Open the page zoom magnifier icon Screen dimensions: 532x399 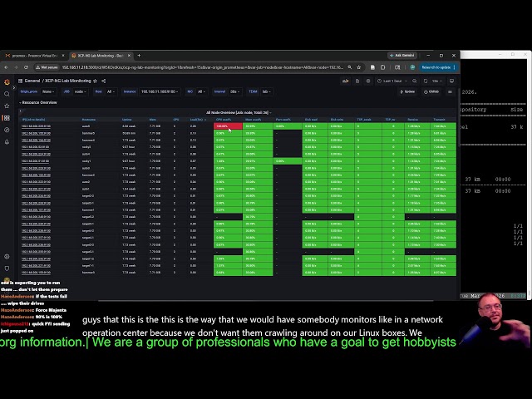point(349,67)
